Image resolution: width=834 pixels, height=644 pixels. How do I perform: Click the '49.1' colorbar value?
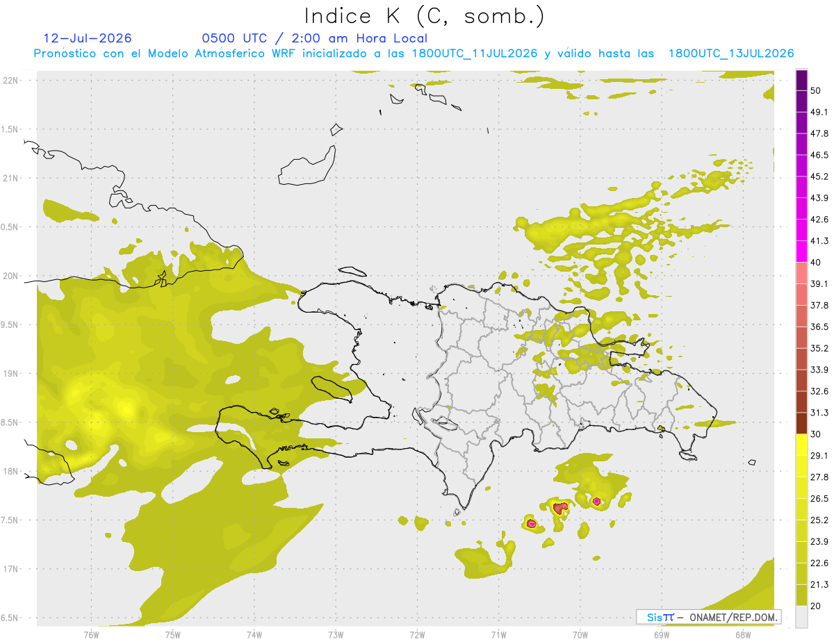819,112
